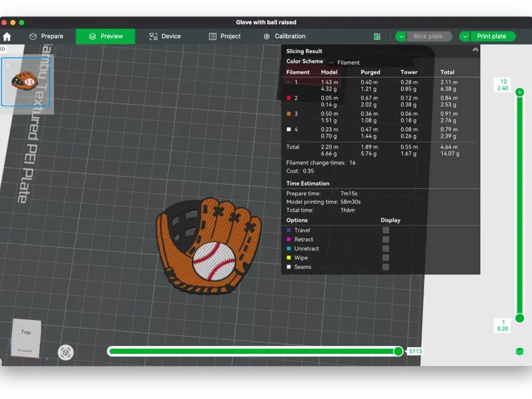Image resolution: width=532 pixels, height=399 pixels.
Task: Click the Top face of view cube
Action: [x=26, y=332]
